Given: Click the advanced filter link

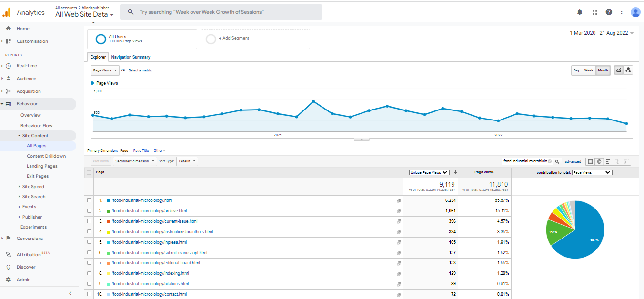Looking at the screenshot, I should click(573, 161).
